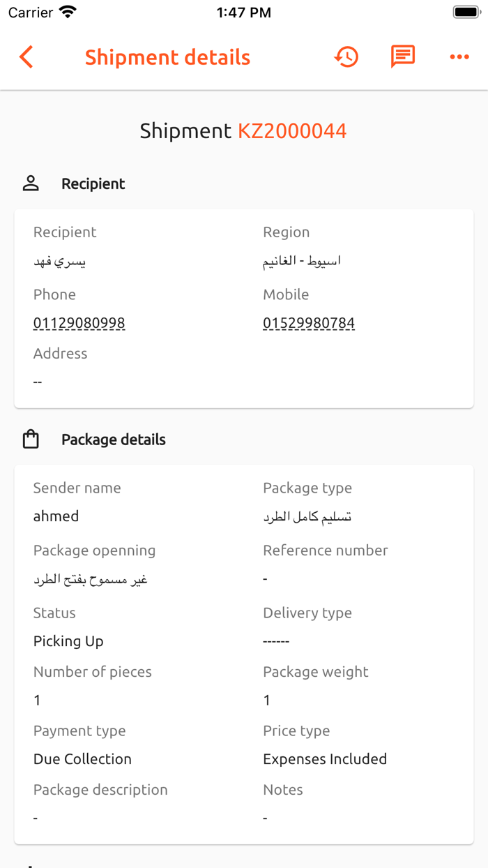
Task: Select the Recipient section heading
Action: pos(93,184)
